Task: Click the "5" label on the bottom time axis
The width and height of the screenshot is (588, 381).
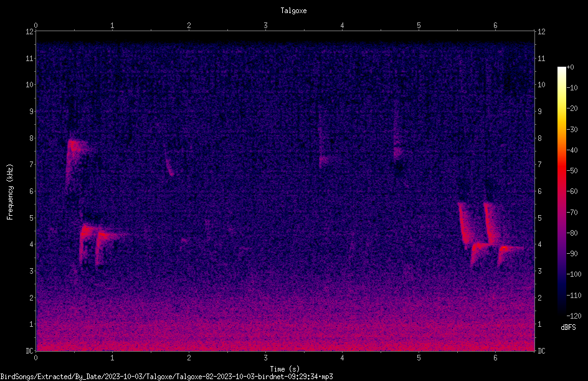Action: click(419, 358)
